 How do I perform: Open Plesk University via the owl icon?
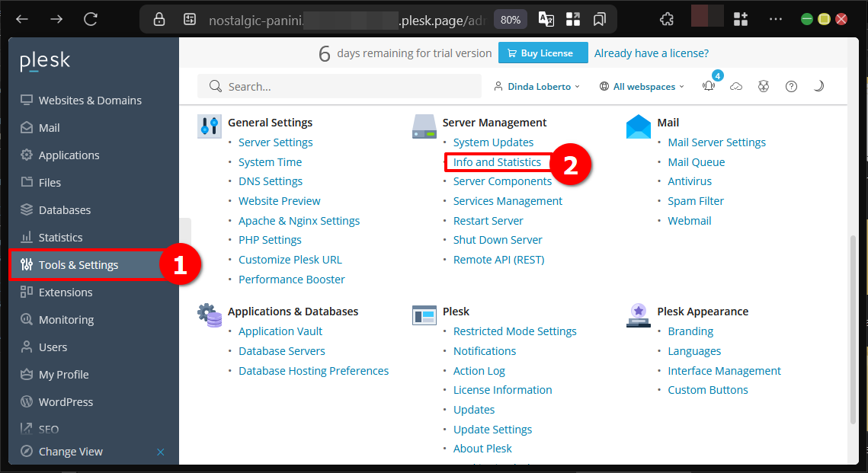[x=764, y=86]
